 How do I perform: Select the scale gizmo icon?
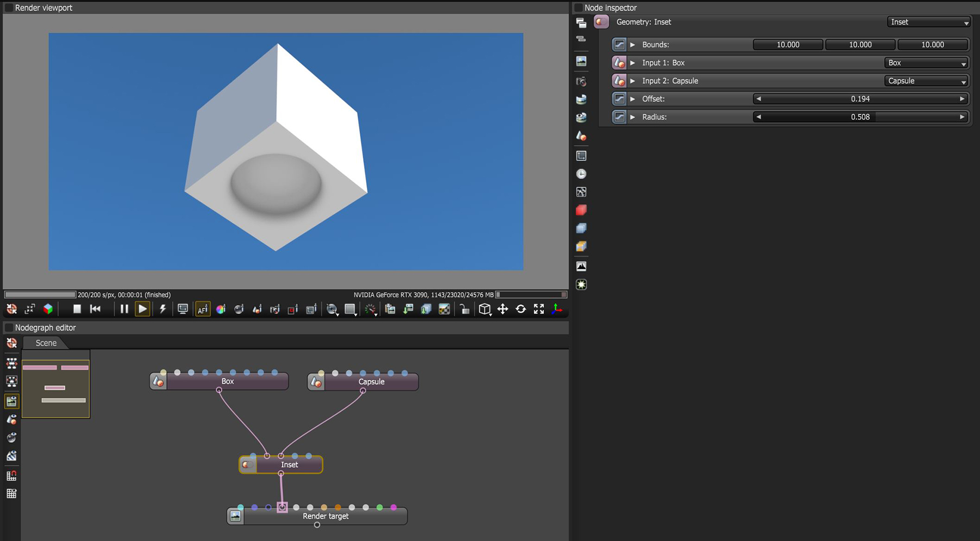(538, 309)
